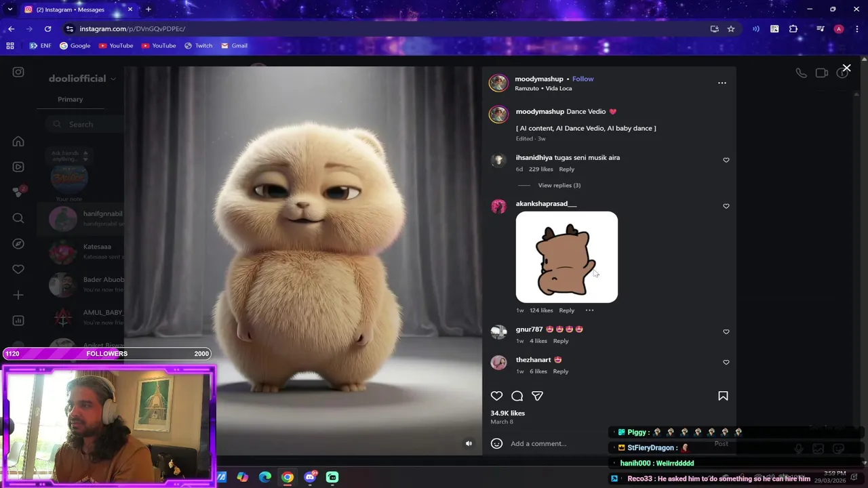This screenshot has height=488, width=868.
Task: Open moodymashup profile from the header
Action: pos(539,79)
